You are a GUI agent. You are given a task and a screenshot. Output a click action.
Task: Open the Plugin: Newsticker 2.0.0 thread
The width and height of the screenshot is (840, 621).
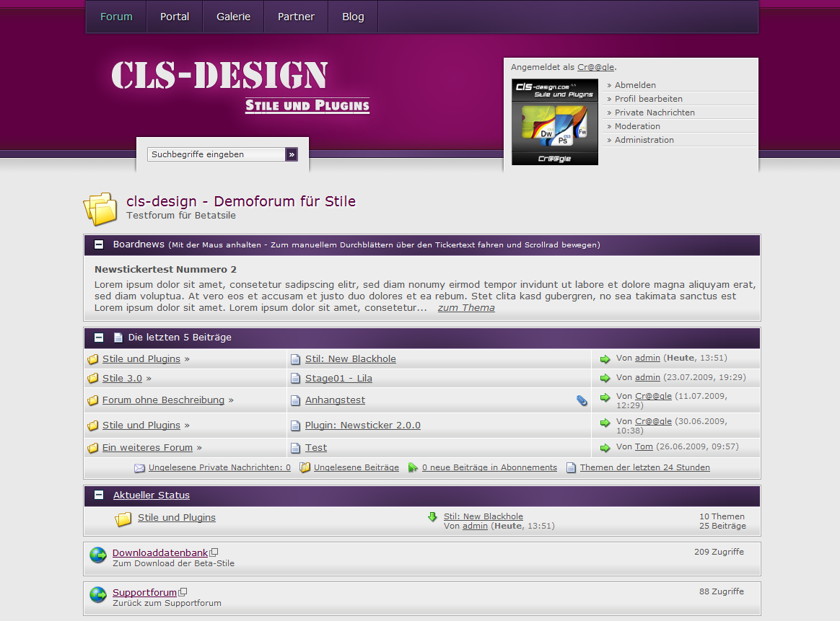pyautogui.click(x=362, y=426)
